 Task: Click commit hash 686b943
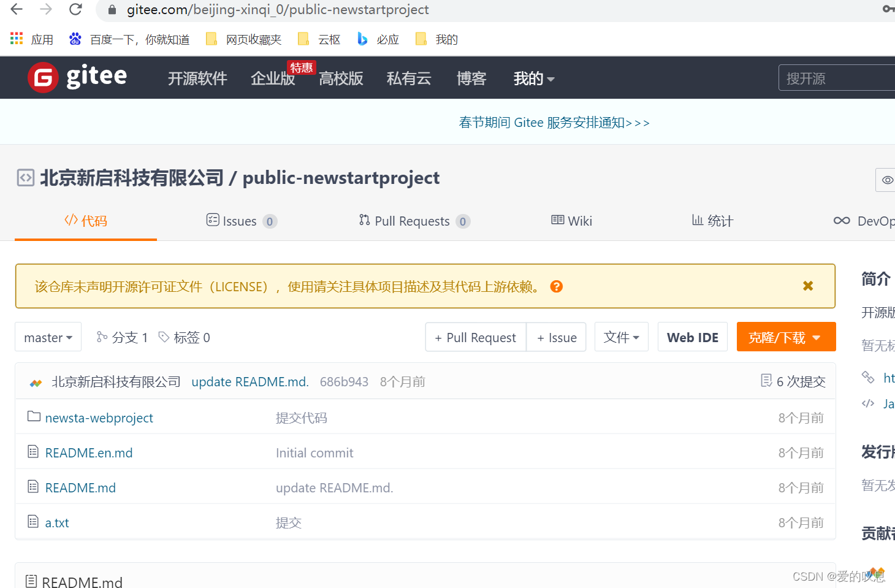pyautogui.click(x=344, y=381)
